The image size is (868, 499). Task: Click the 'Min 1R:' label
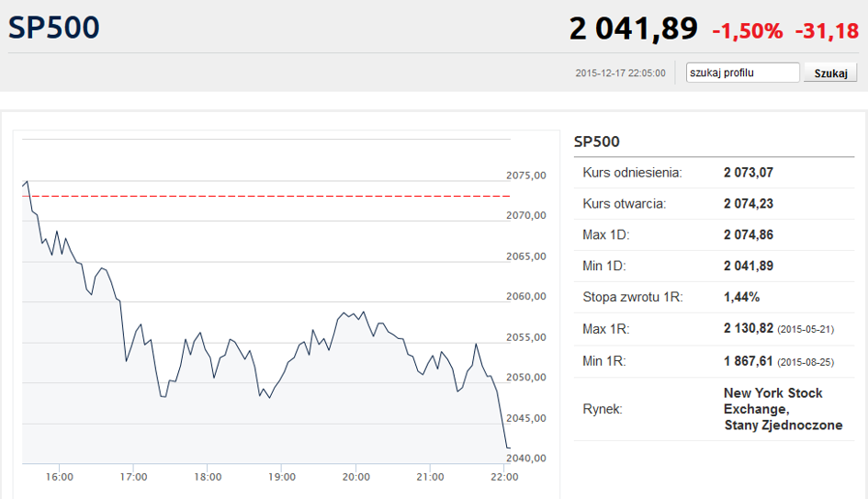coord(604,361)
